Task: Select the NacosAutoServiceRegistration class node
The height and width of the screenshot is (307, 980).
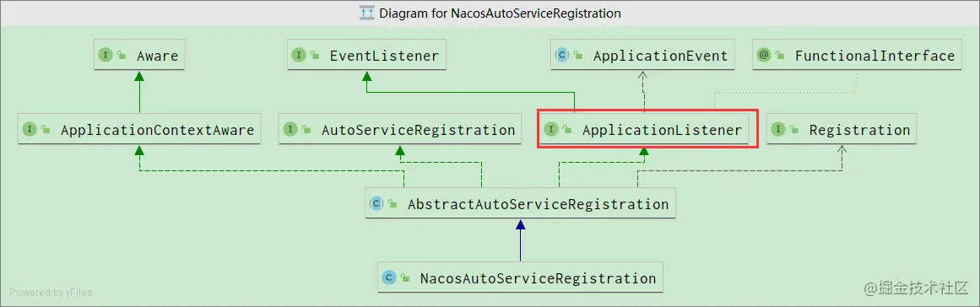Action: tap(520, 277)
